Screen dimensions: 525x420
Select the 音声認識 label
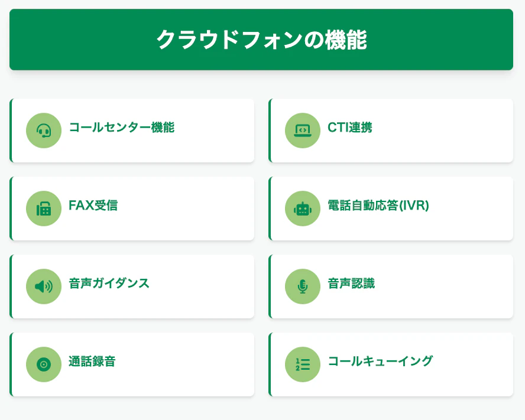coord(351,283)
